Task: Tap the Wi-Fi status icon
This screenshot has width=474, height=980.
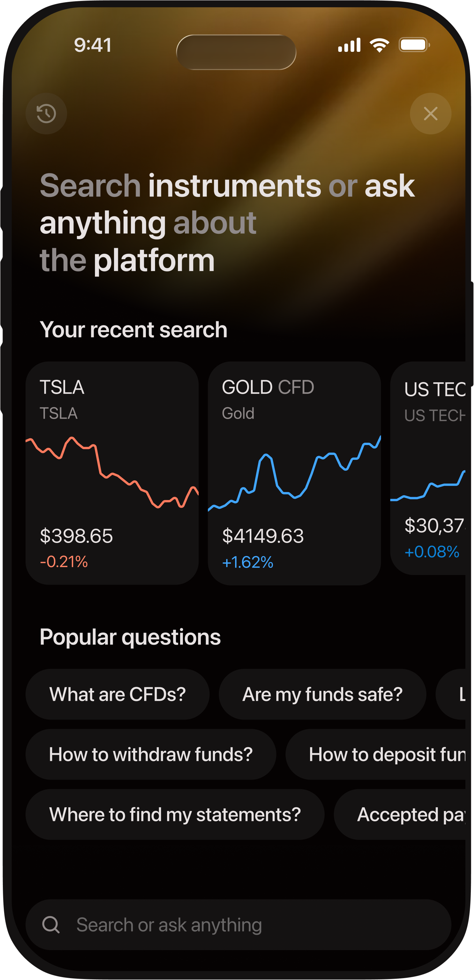Action: (x=379, y=45)
